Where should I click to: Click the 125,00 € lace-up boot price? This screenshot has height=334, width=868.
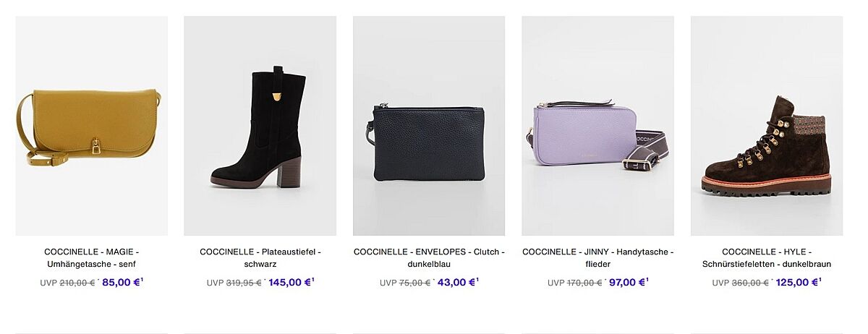click(797, 283)
